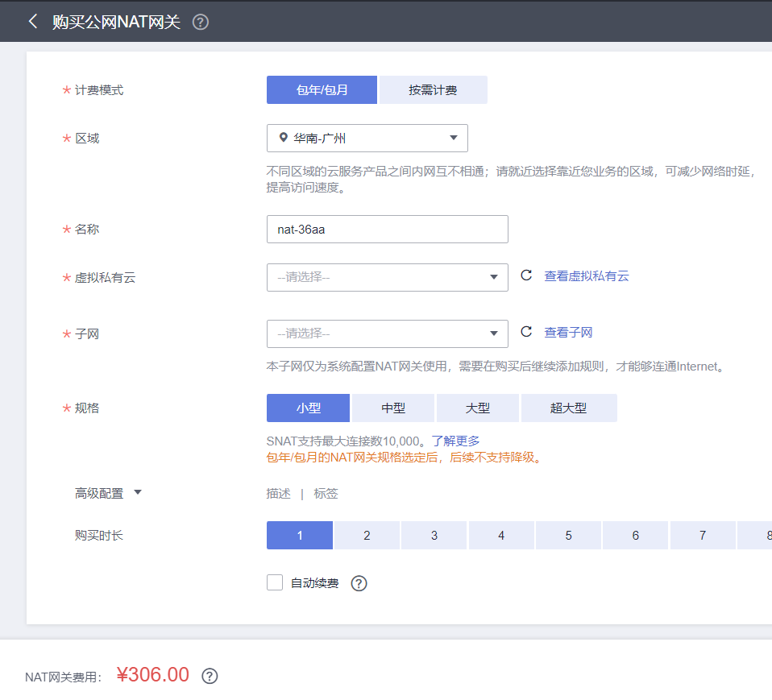Open the 查看虚拟私有云 link
The width and height of the screenshot is (772, 700).
coord(587,276)
